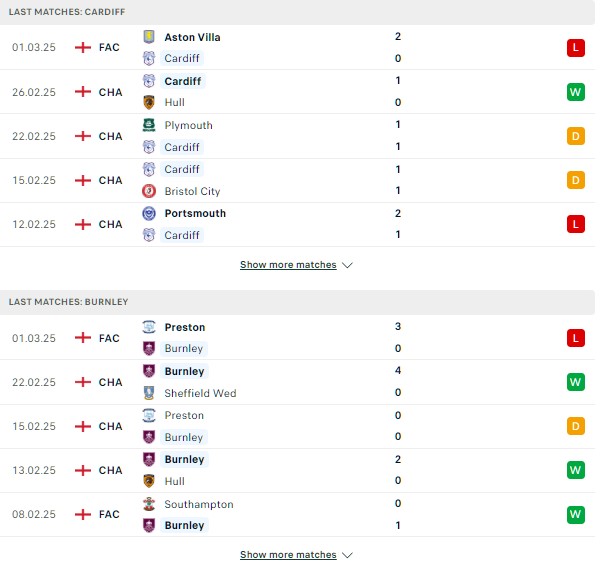602x576 pixels.
Task: Open the Southampton team link
Action: 199,505
